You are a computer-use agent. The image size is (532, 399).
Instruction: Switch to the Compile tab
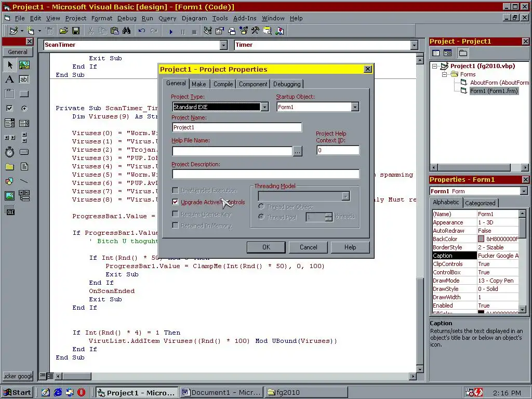223,84
